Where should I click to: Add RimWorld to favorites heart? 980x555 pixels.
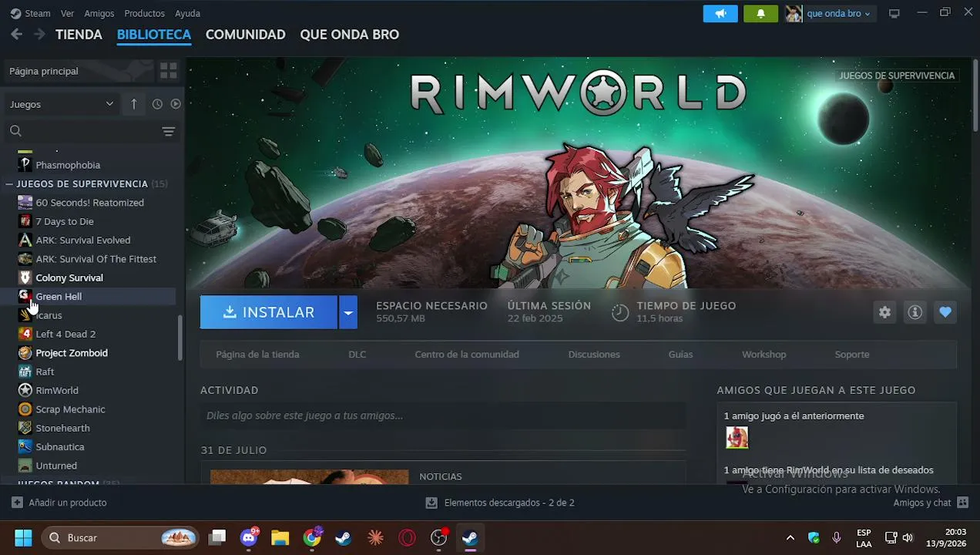tap(945, 312)
